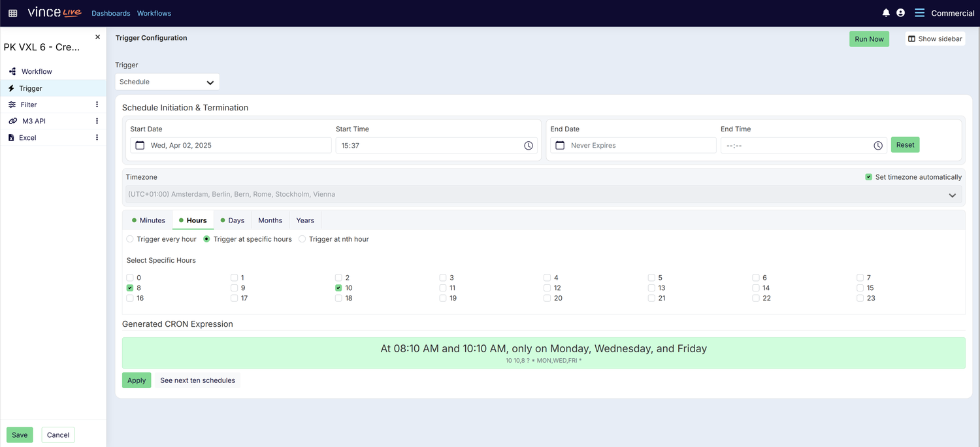Viewport: 980px width, 447px height.
Task: Open the Start Time clock picker icon
Action: (x=529, y=145)
